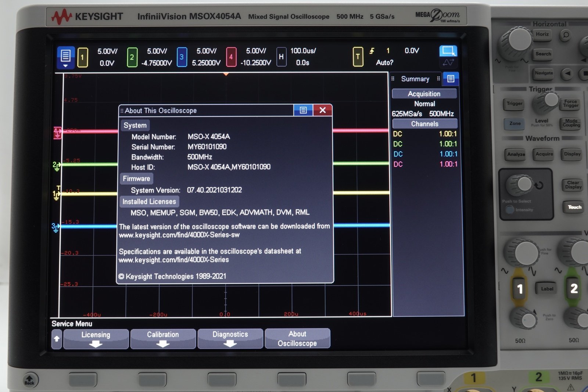Click the Navigate hardware key

pyautogui.click(x=544, y=73)
